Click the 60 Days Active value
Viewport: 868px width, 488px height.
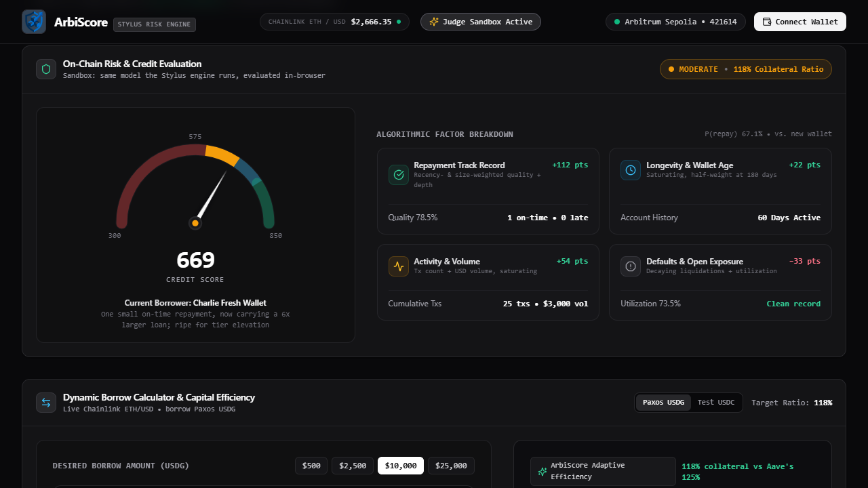click(x=789, y=218)
